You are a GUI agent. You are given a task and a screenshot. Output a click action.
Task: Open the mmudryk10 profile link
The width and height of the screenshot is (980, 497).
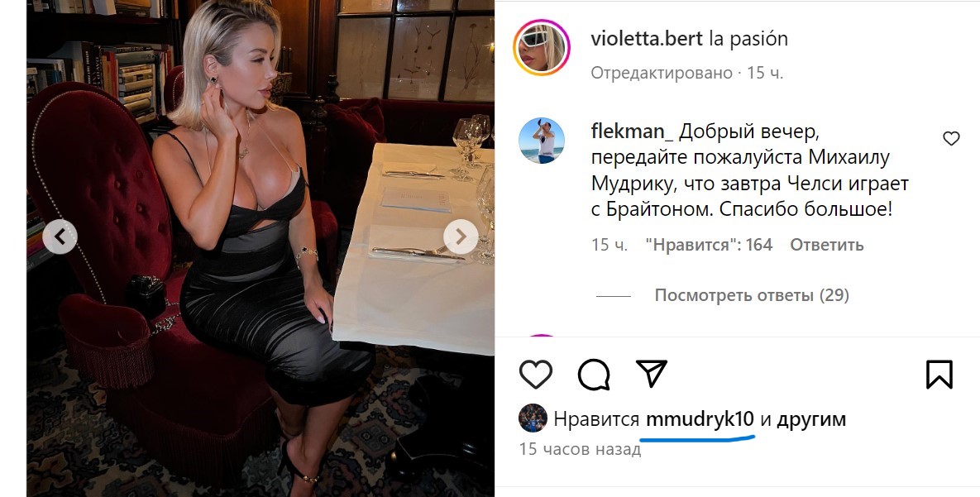pos(700,419)
